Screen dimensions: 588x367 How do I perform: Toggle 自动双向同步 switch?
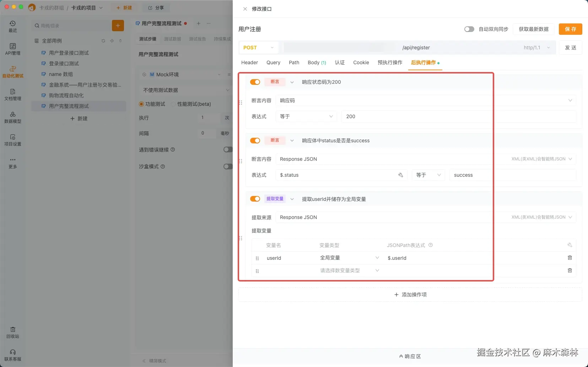pyautogui.click(x=469, y=29)
